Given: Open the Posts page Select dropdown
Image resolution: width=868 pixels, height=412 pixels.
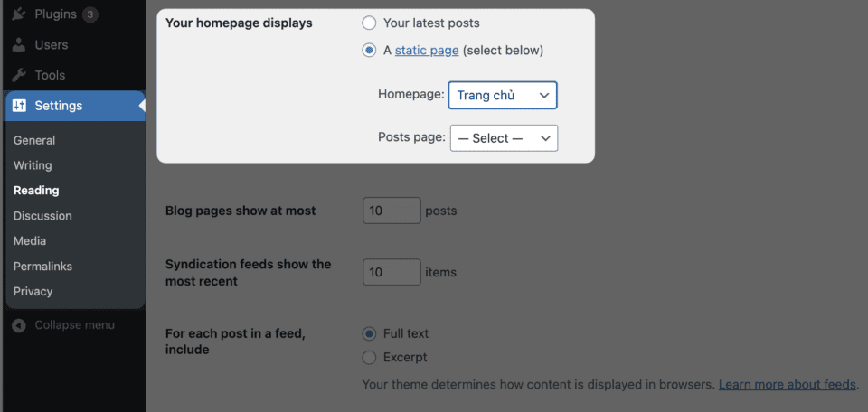Looking at the screenshot, I should 504,138.
